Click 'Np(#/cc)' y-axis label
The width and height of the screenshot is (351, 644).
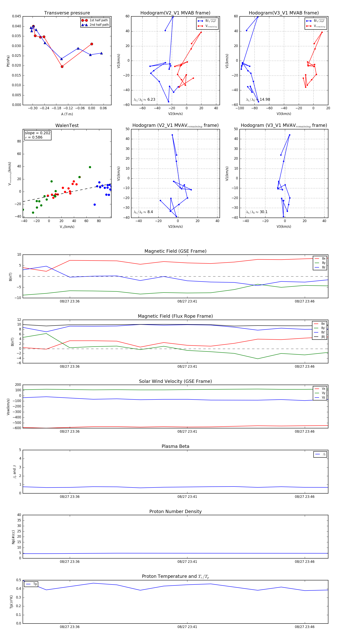(13, 537)
